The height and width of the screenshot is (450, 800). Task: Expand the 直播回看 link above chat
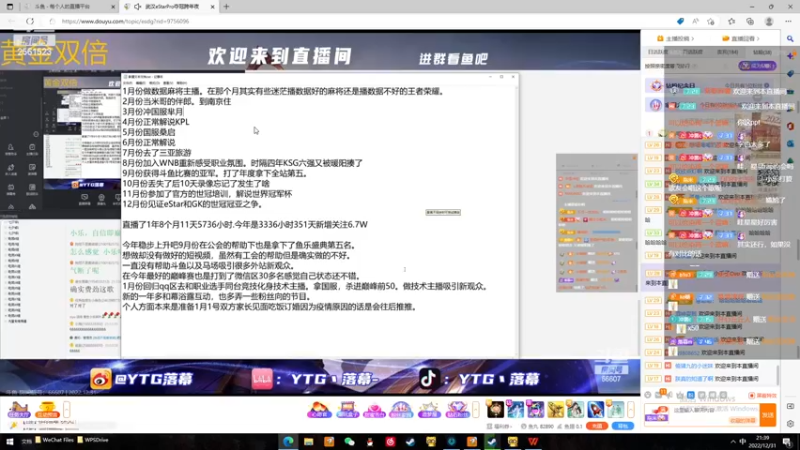(x=741, y=38)
